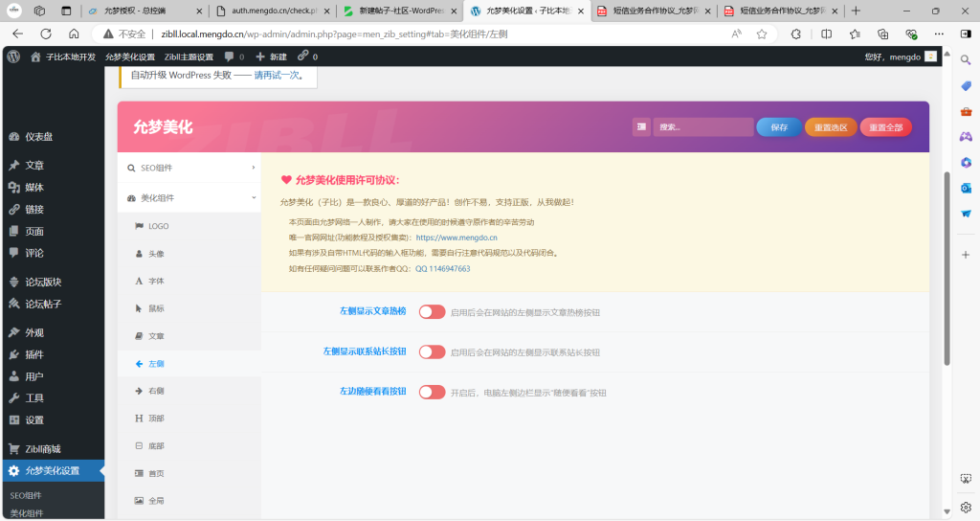This screenshot has height=521, width=980.
Task: Open 仪表盘 in the WordPress sidebar
Action: 38,137
